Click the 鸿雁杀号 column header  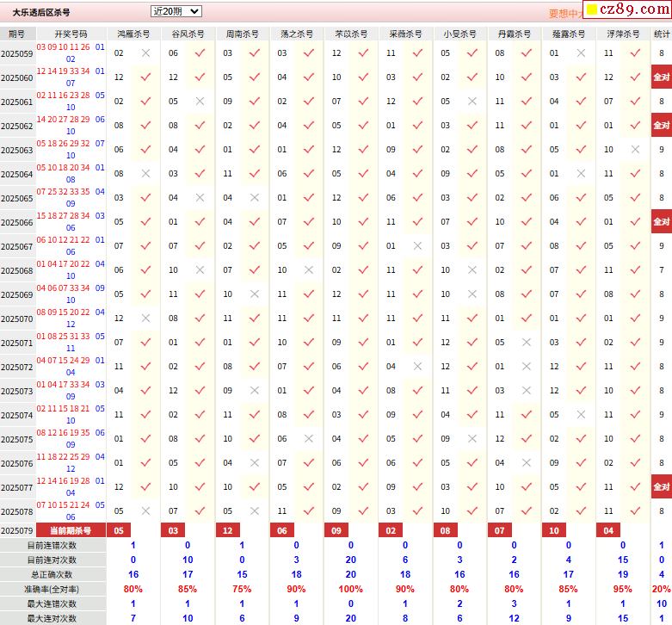(x=133, y=34)
